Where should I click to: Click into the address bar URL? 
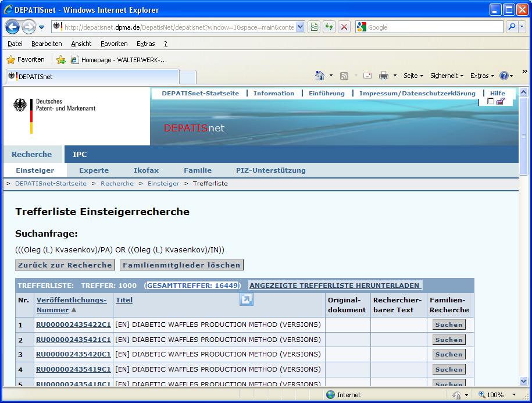[179, 27]
